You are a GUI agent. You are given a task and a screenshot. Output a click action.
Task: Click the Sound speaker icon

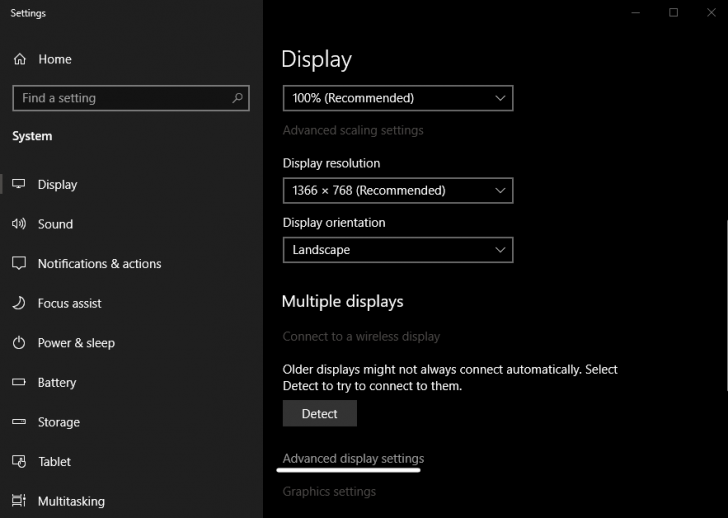point(19,224)
